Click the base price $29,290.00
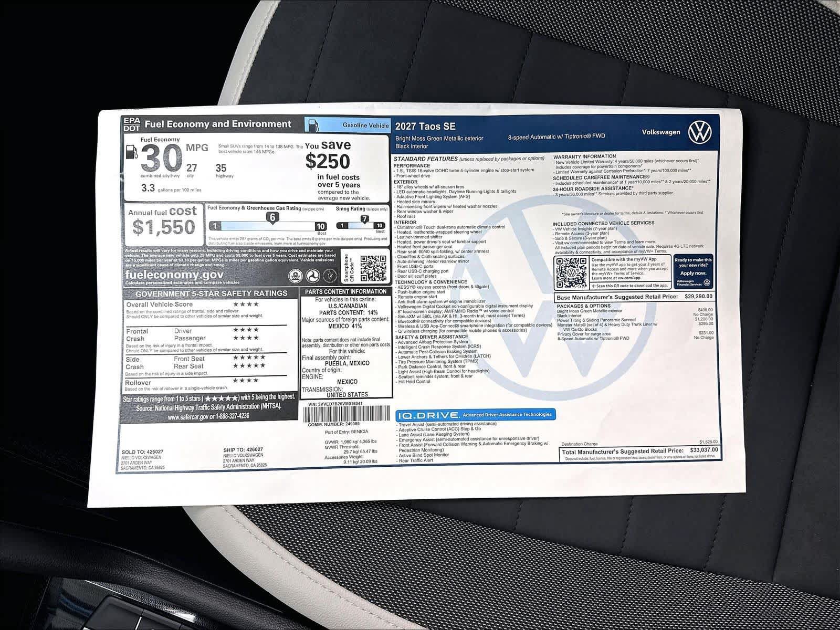840x630 pixels. tap(699, 297)
